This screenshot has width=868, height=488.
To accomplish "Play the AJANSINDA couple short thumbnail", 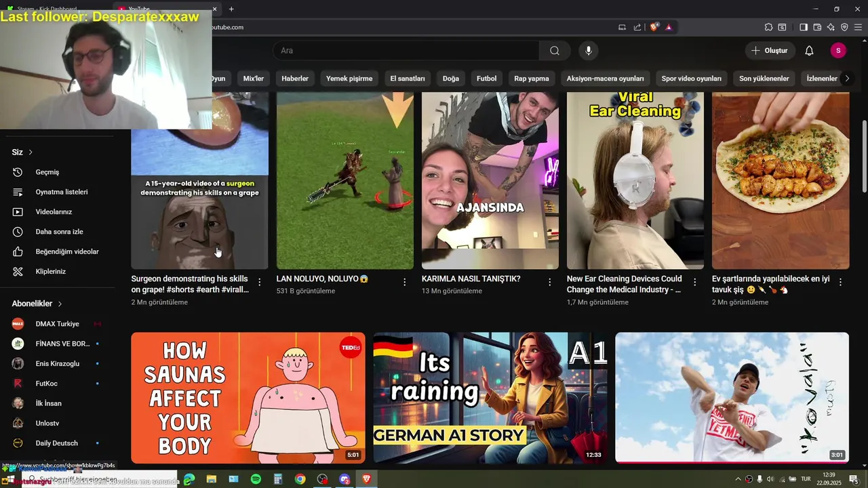I will (x=490, y=181).
